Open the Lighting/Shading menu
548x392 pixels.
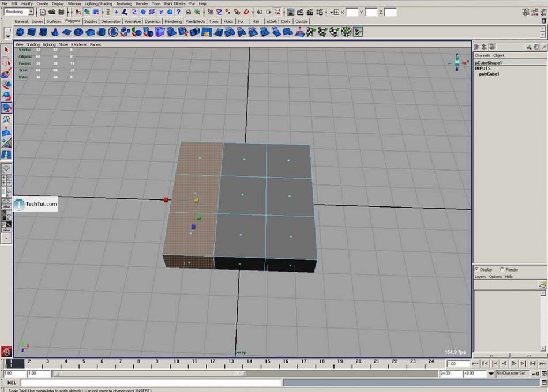pos(99,3)
